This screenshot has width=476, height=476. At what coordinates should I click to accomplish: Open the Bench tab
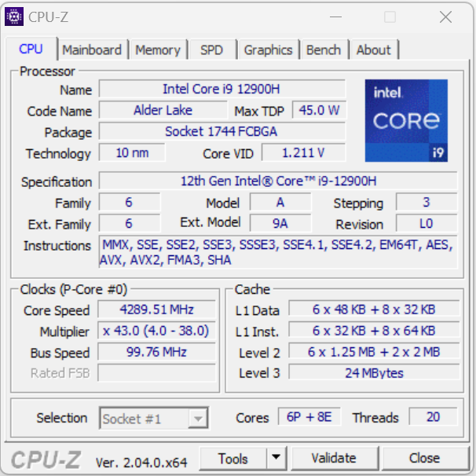tap(324, 49)
